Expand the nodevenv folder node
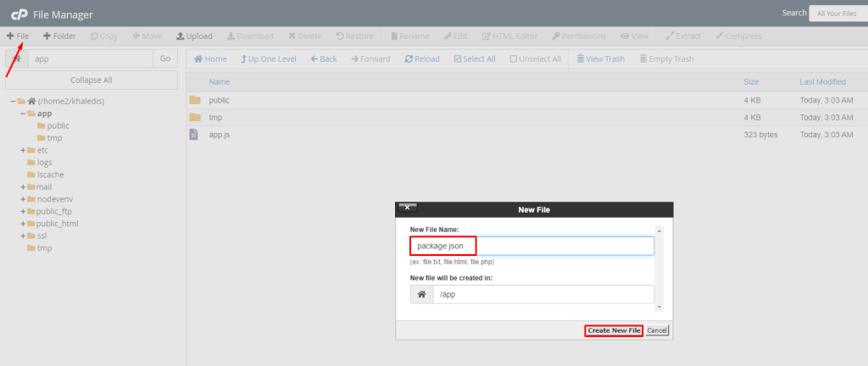 (23, 199)
